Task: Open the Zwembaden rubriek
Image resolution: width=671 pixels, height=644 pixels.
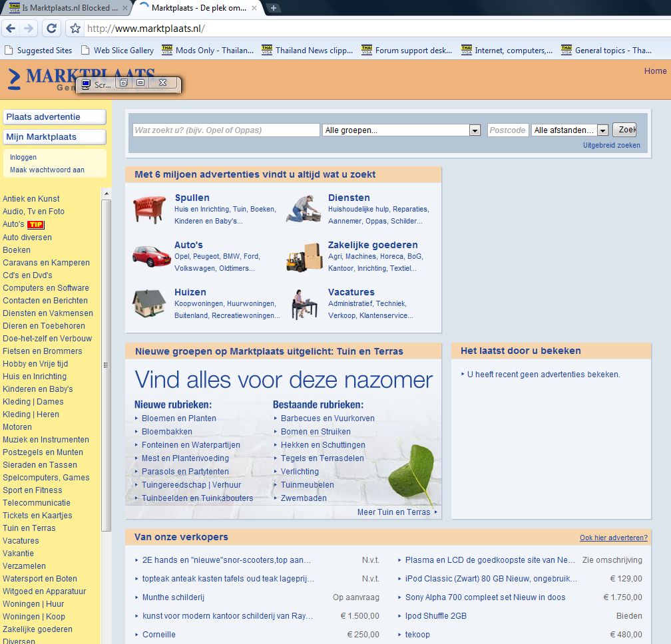Action: tap(304, 498)
